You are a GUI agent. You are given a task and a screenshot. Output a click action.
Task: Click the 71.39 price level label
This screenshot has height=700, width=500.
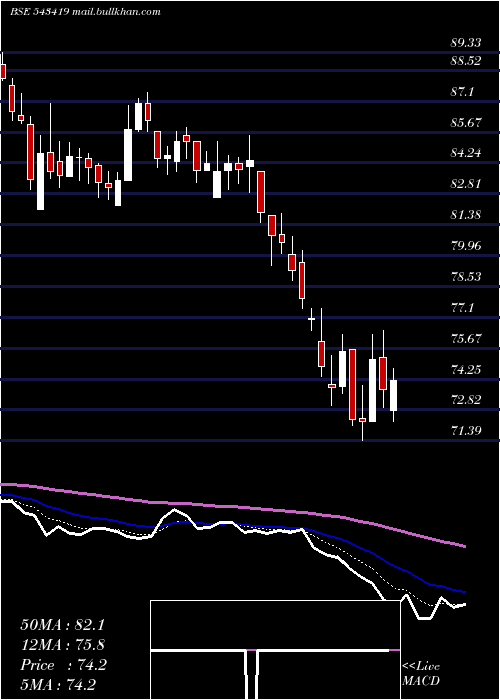(467, 431)
